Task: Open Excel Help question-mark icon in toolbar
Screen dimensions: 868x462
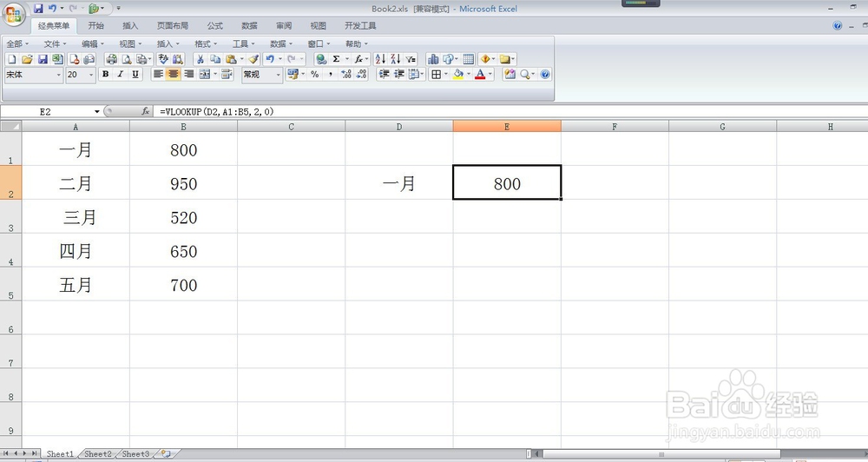Action: 545,74
